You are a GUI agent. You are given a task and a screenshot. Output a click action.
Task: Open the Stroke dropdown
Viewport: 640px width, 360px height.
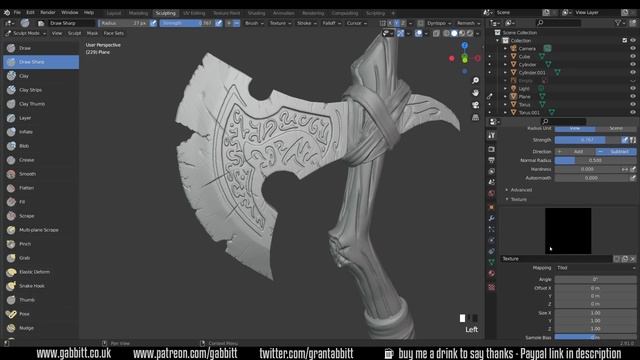(306, 23)
